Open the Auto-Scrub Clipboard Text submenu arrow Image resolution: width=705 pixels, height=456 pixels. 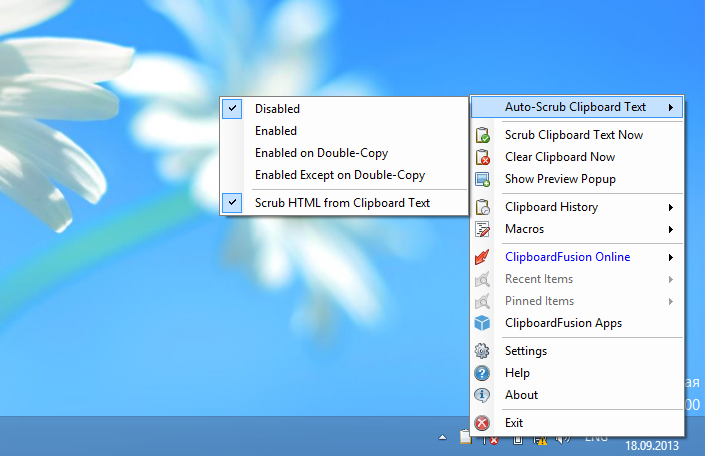(x=670, y=107)
